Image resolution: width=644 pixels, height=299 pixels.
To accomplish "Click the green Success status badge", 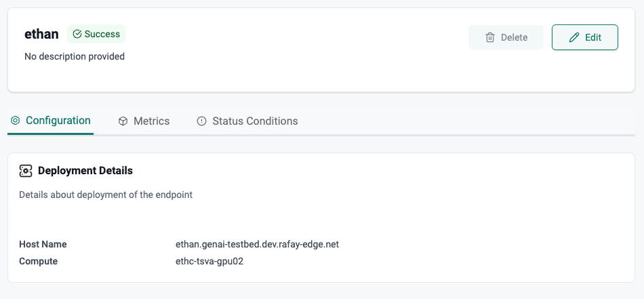I will point(96,34).
